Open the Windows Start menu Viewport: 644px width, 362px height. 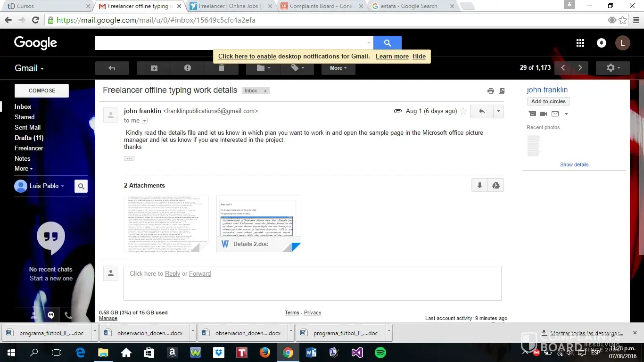point(11,353)
